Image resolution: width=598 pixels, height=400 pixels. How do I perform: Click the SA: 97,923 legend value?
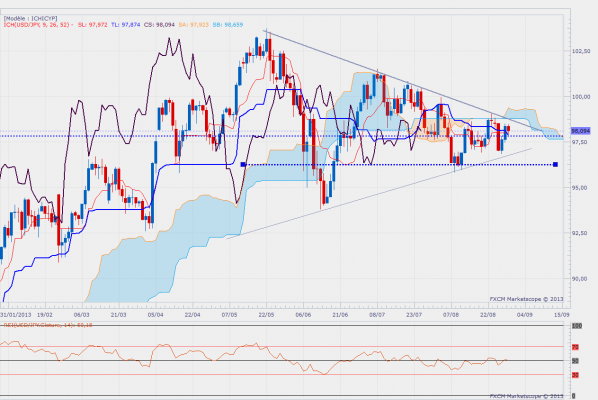click(x=194, y=25)
